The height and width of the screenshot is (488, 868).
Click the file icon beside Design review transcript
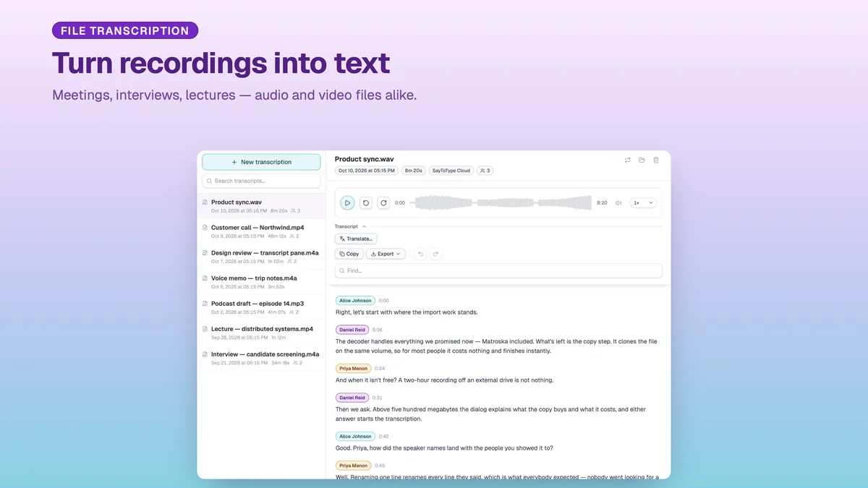(205, 253)
